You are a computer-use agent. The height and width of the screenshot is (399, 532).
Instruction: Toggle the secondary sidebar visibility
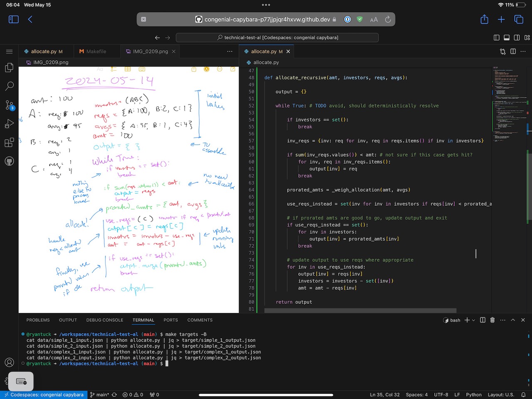coord(517,37)
